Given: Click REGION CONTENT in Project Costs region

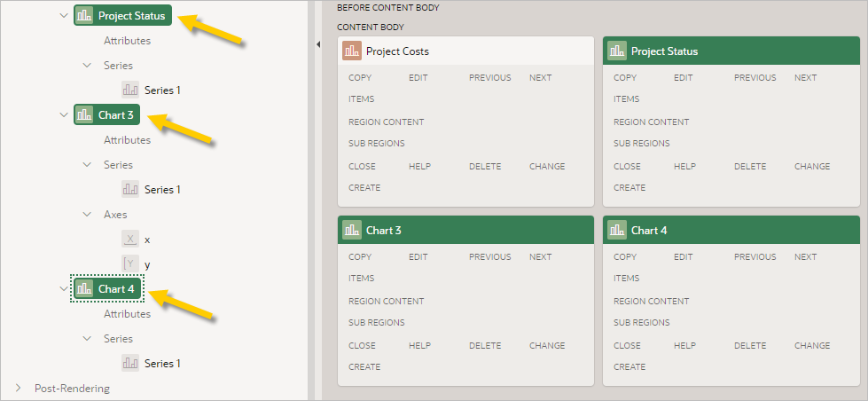Looking at the screenshot, I should pos(387,122).
